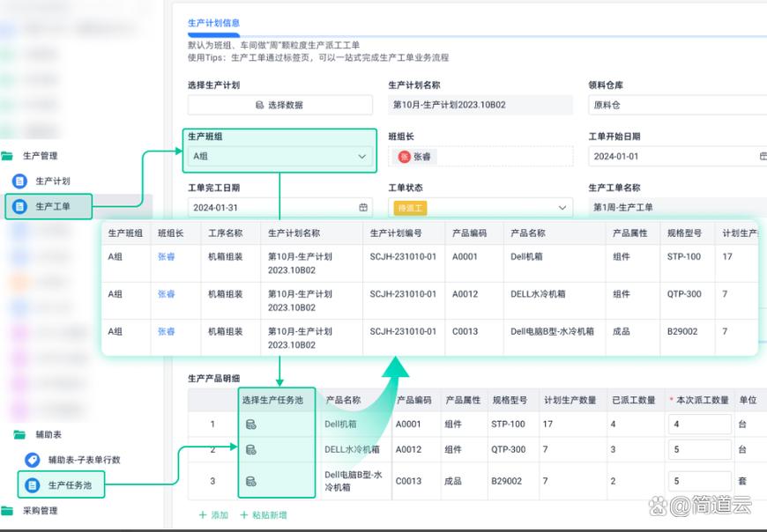
Task: Click the 生产管理 folder icon
Action: click(x=7, y=156)
